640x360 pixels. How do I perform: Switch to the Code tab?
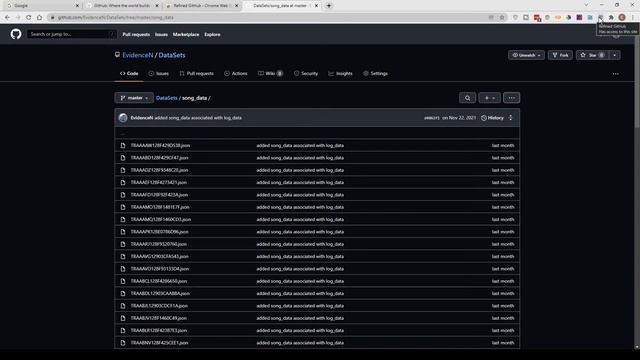tap(129, 73)
